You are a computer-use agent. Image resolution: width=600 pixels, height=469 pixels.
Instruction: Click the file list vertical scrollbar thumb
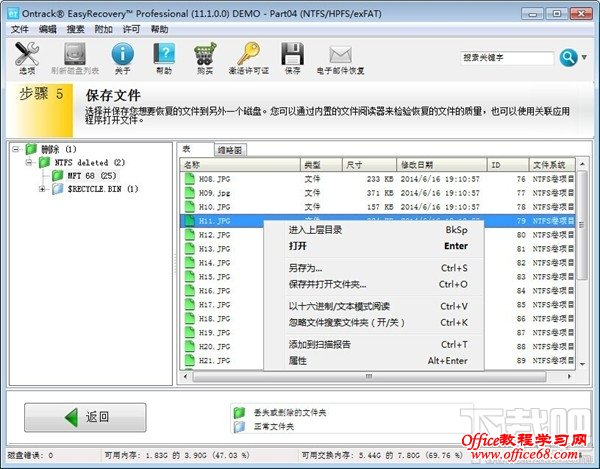tap(582, 225)
